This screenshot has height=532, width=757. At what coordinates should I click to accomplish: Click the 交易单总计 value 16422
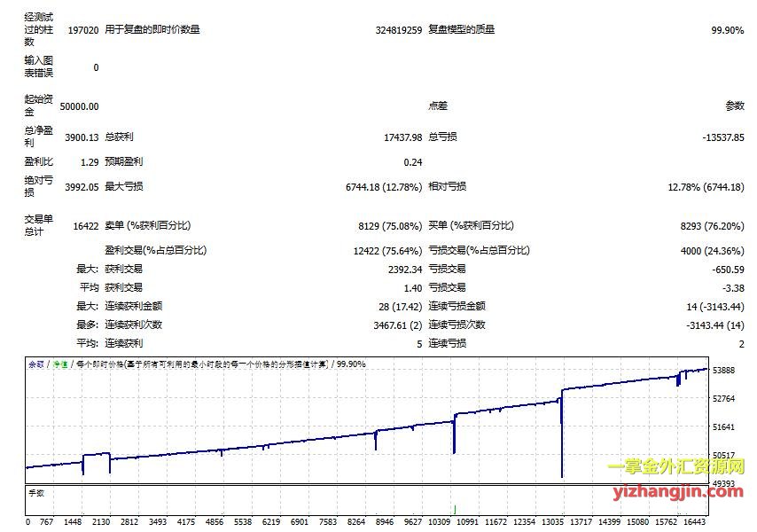pyautogui.click(x=85, y=227)
